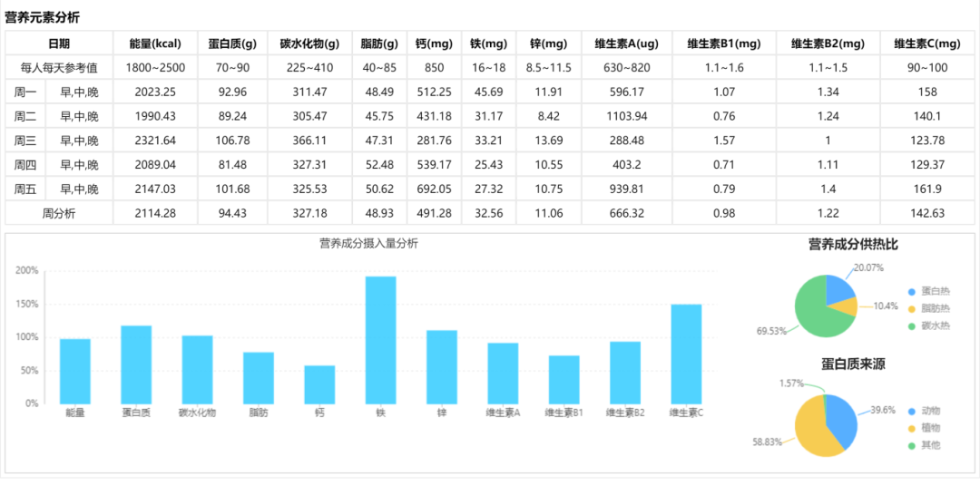Select the tallest 铁 bar

(x=380, y=340)
